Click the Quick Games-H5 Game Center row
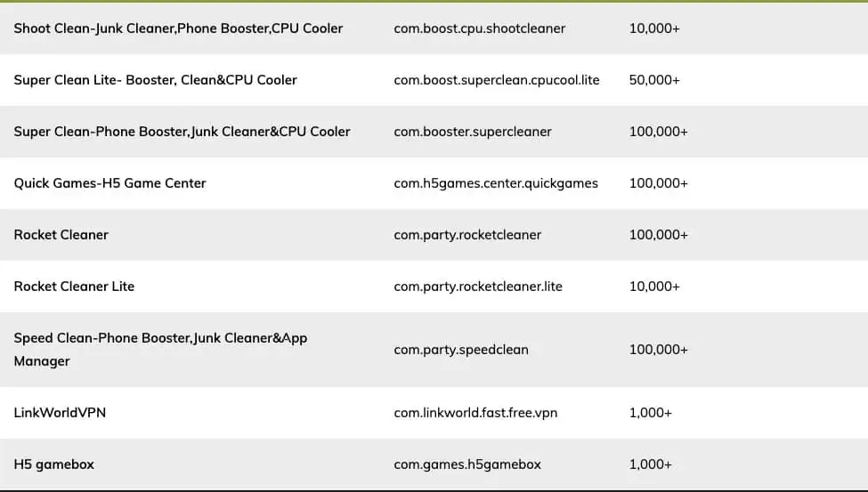Viewport: 868px width, 492px height. 110,183
